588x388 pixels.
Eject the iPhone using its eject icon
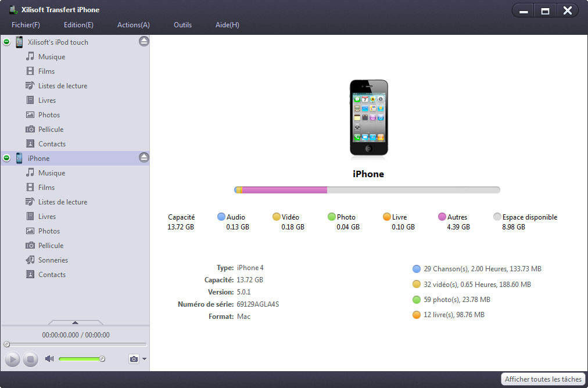click(144, 157)
